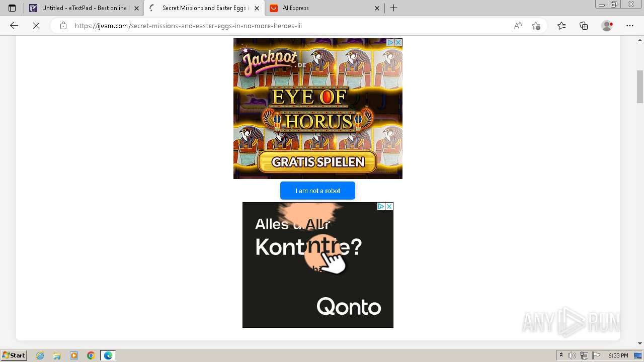Launch Internet Explorer from taskbar
The image size is (644, 362).
pyautogui.click(x=40, y=355)
